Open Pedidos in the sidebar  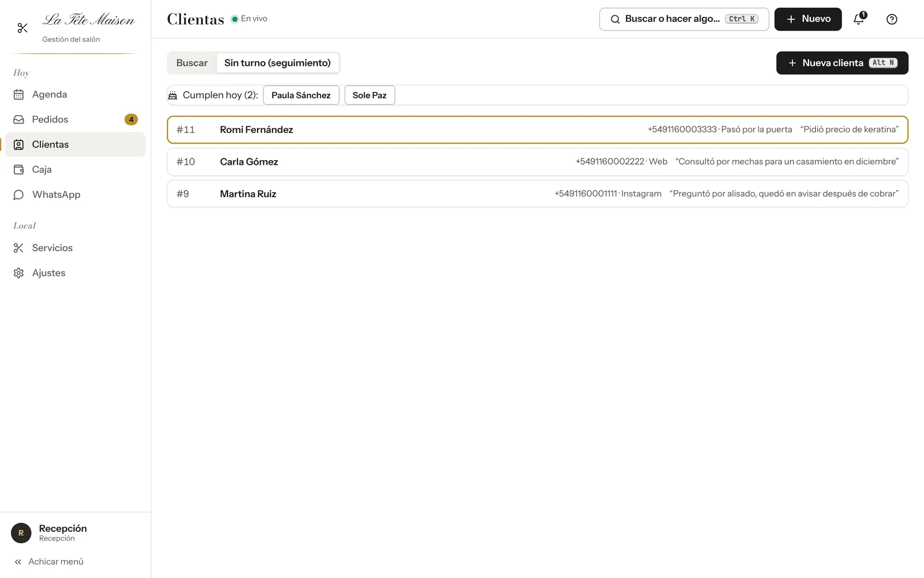[75, 120]
